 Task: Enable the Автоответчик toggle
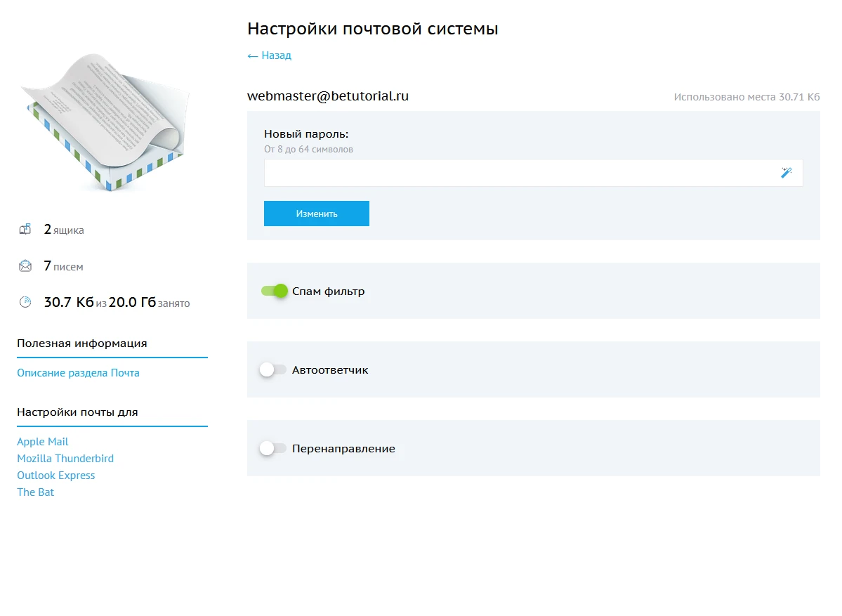click(273, 369)
